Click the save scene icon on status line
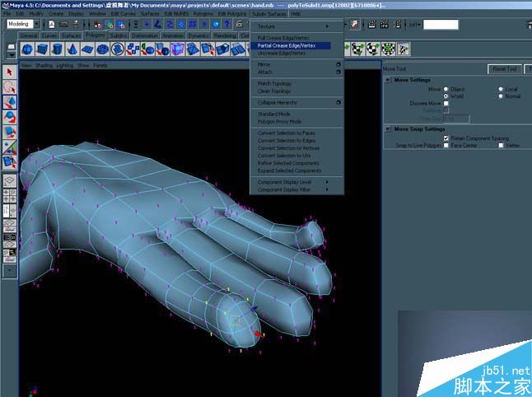 click(x=75, y=24)
